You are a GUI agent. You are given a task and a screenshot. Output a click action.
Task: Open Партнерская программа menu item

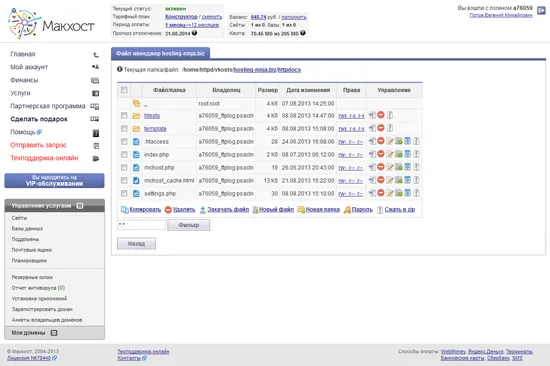point(48,106)
